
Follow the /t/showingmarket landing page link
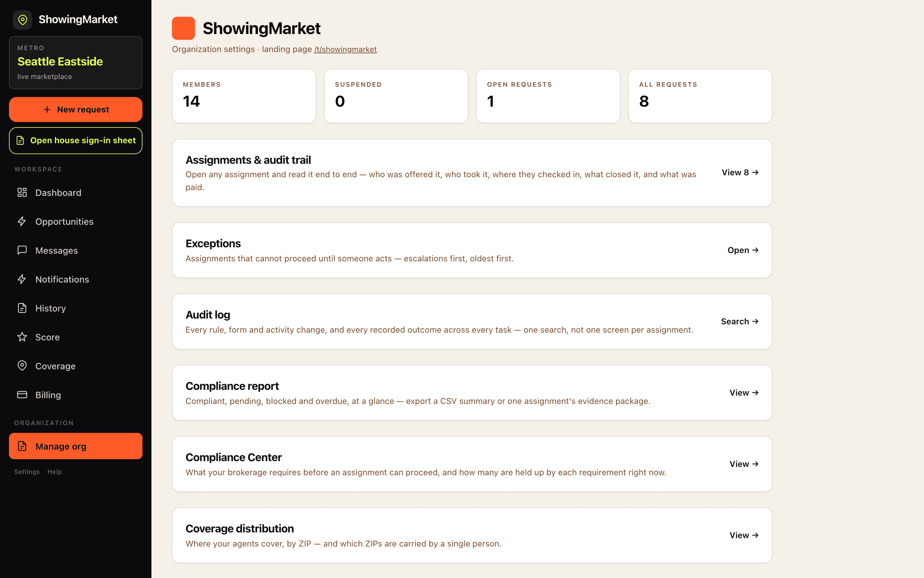point(345,49)
